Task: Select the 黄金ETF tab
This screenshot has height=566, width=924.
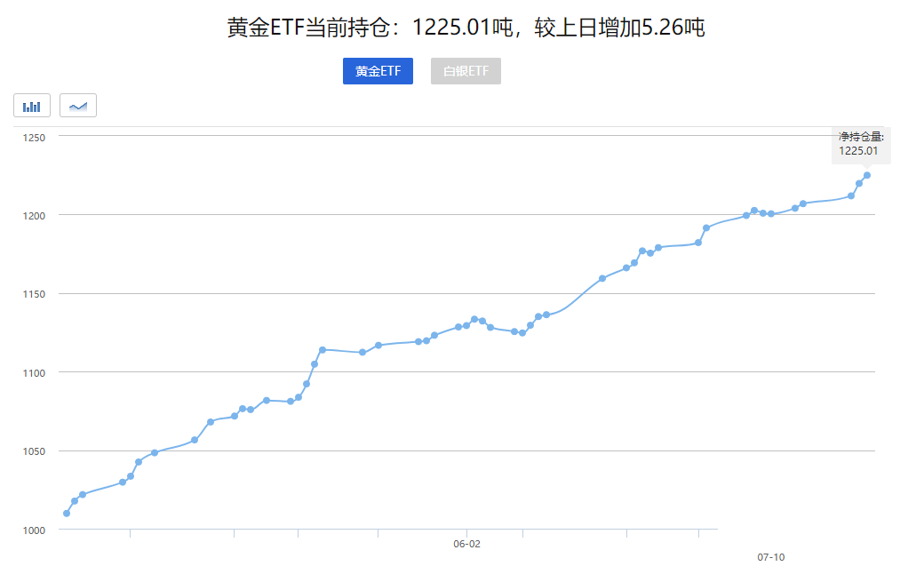Action: 378,71
